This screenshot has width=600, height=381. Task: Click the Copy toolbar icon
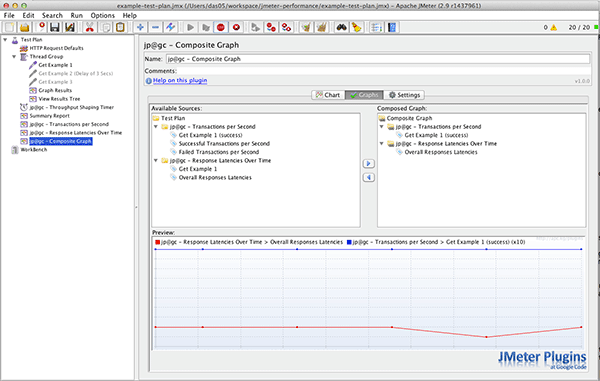point(105,27)
